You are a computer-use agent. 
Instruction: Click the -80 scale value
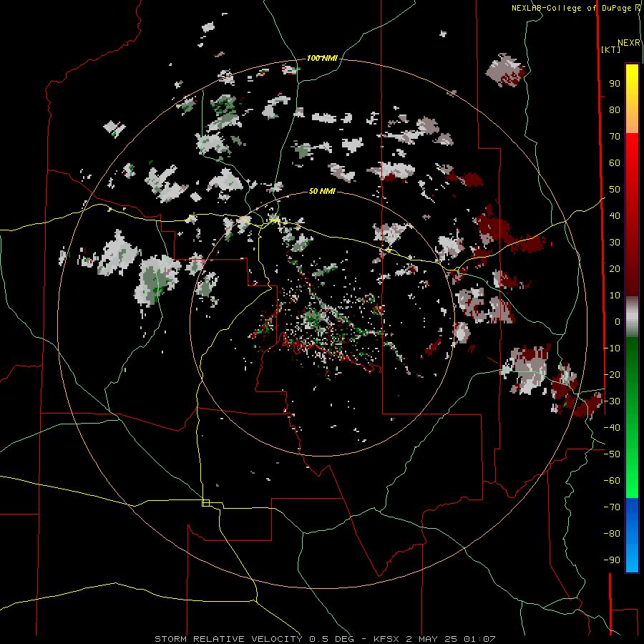(x=612, y=534)
